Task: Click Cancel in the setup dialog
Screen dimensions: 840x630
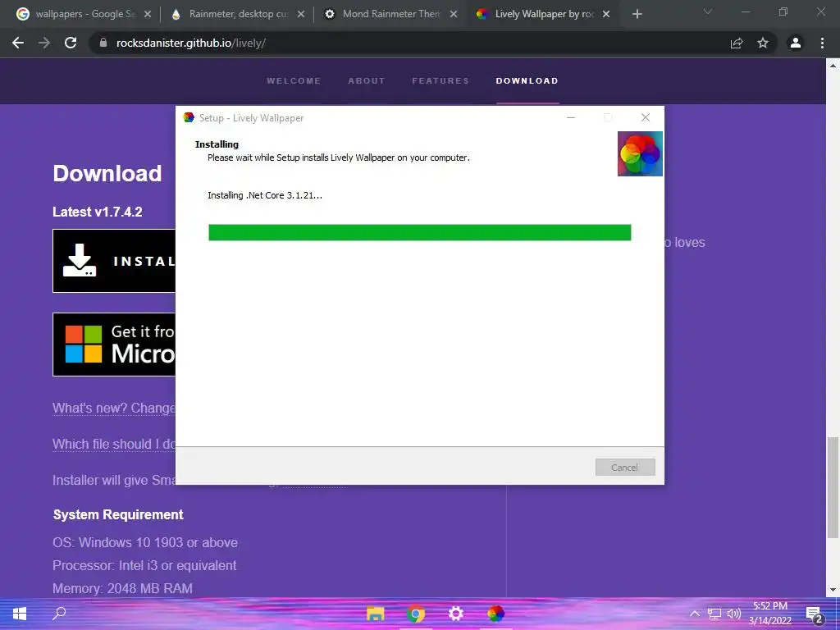Action: click(625, 467)
